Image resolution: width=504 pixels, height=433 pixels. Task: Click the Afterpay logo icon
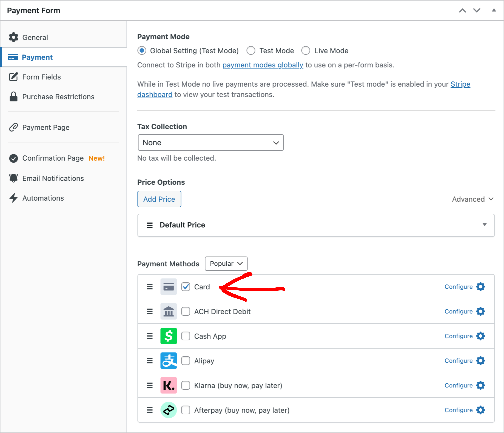pos(169,410)
